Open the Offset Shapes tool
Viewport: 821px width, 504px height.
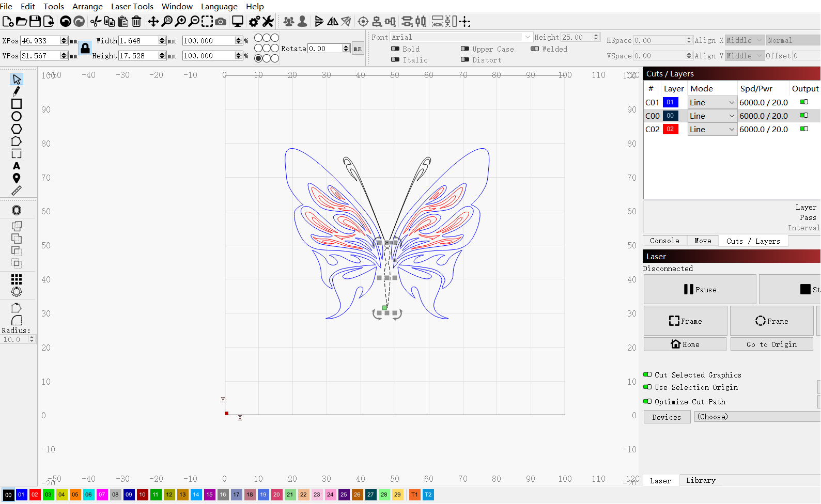click(x=17, y=210)
